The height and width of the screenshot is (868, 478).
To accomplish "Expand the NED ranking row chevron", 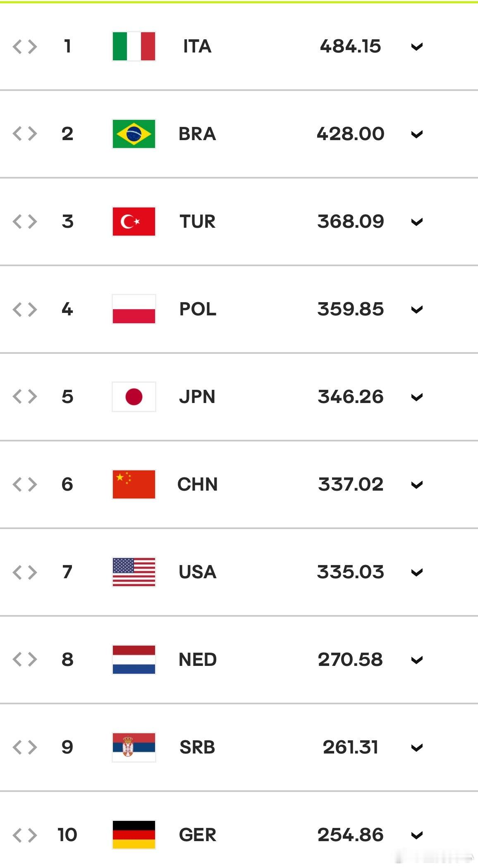I will coord(417,660).
